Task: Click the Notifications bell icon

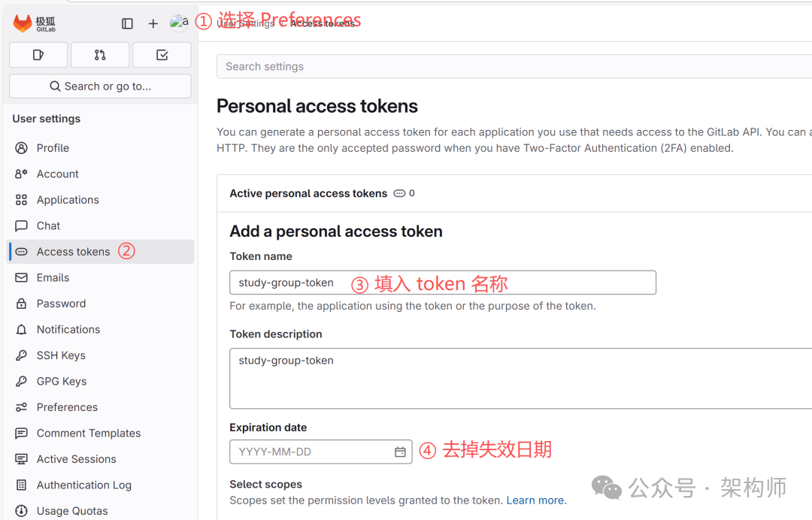Action: (21, 330)
